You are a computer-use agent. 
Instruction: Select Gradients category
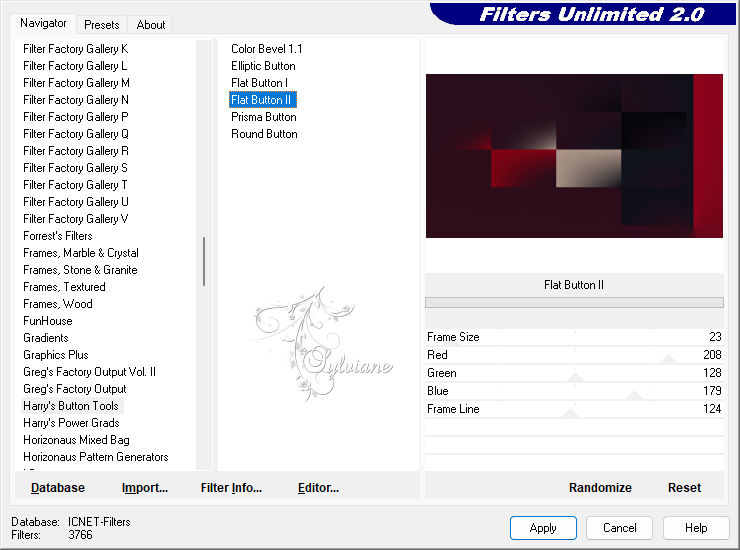coord(46,338)
